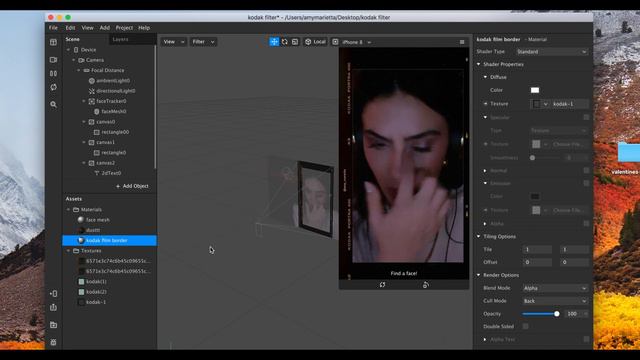Click the Add Object button
Image resolution: width=640 pixels, height=360 pixels.
pyautogui.click(x=132, y=186)
